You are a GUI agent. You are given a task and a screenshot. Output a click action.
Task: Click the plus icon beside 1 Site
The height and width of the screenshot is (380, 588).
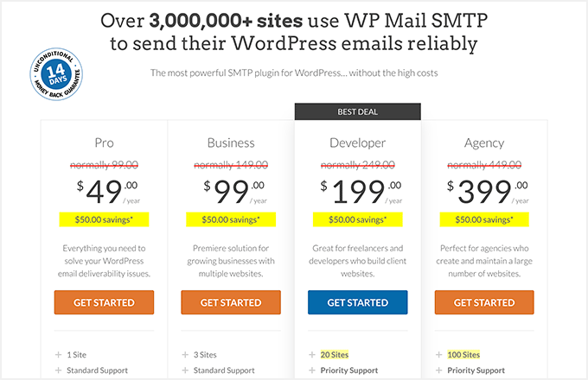[x=58, y=354]
